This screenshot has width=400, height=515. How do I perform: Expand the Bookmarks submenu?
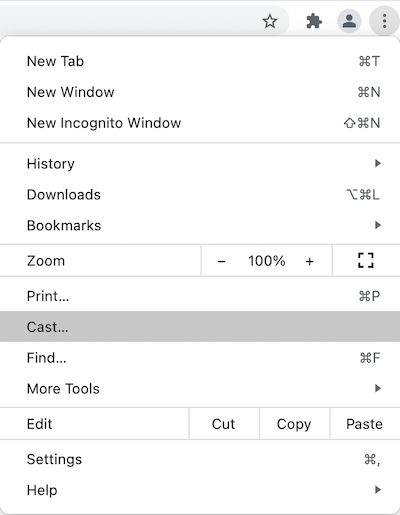point(200,225)
